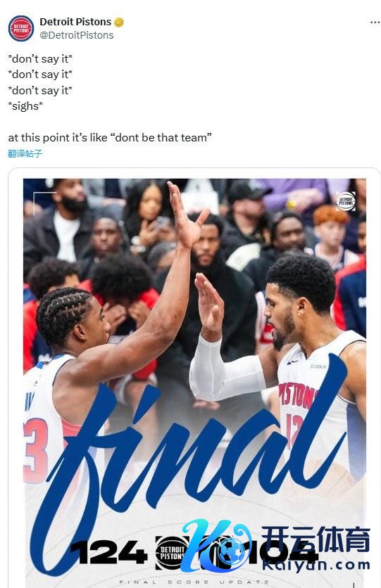Open the three-dot more options menu
The height and width of the screenshot is (588, 381).
coord(375,23)
